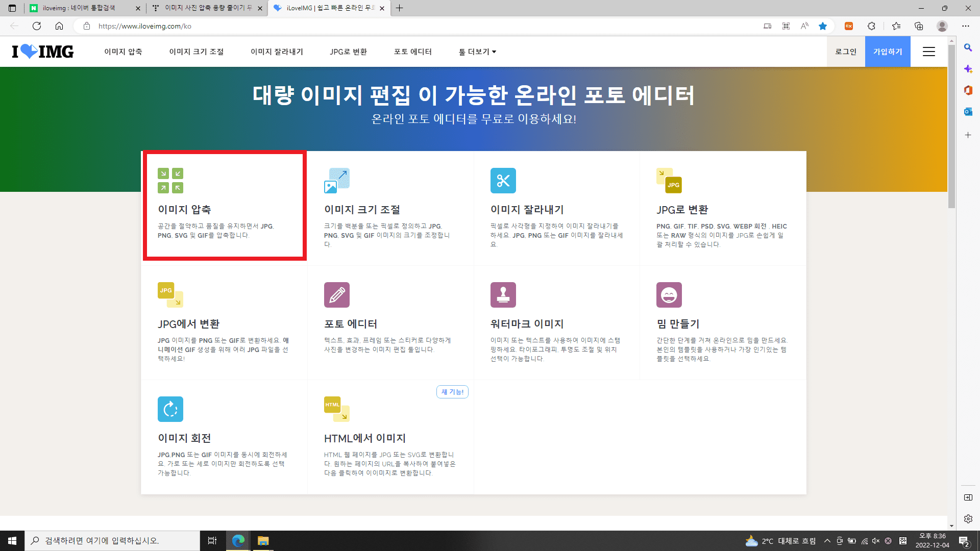Viewport: 980px width, 551px height.
Task: Open the 이미지 회전 card title
Action: click(x=184, y=438)
